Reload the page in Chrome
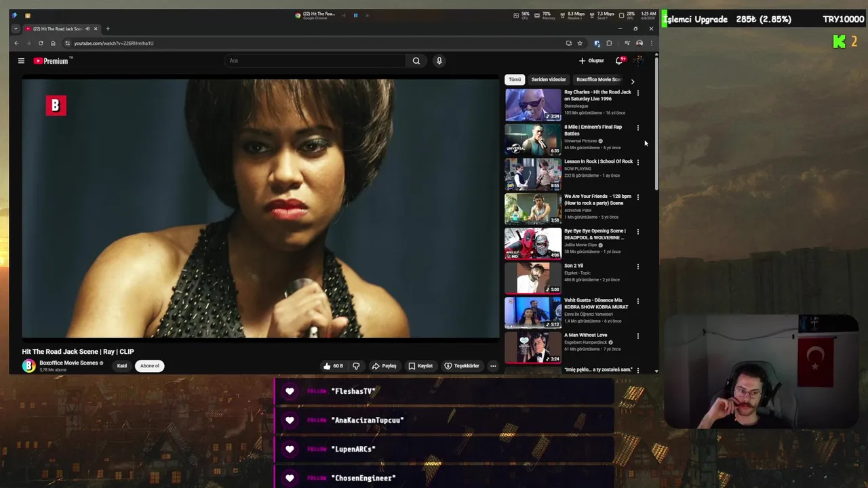This screenshot has height=488, width=868. click(x=41, y=43)
